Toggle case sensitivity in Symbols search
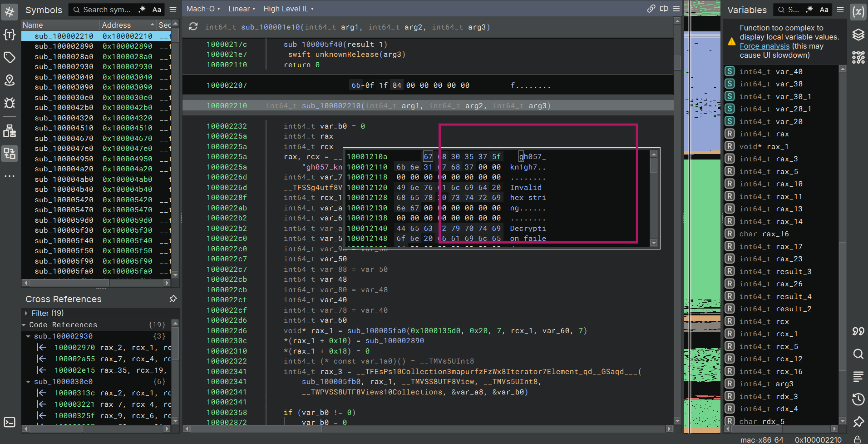This screenshot has height=444, width=868. 157,10
